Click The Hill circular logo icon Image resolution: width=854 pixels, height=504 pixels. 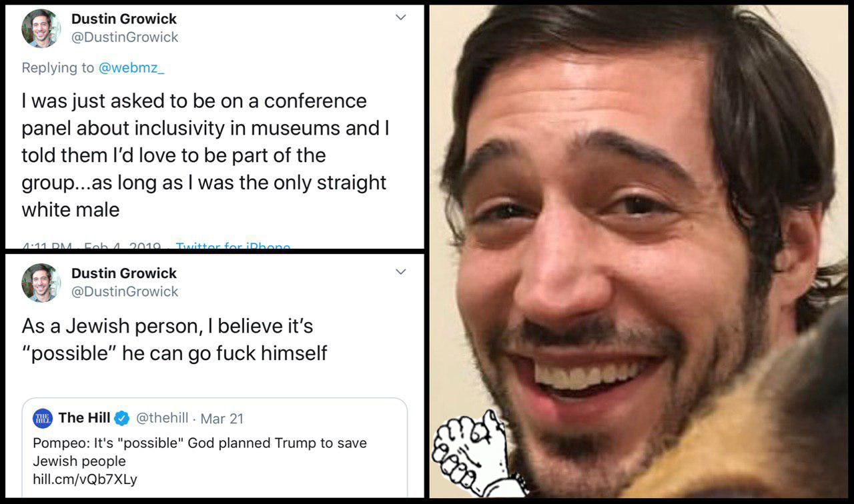click(x=43, y=418)
